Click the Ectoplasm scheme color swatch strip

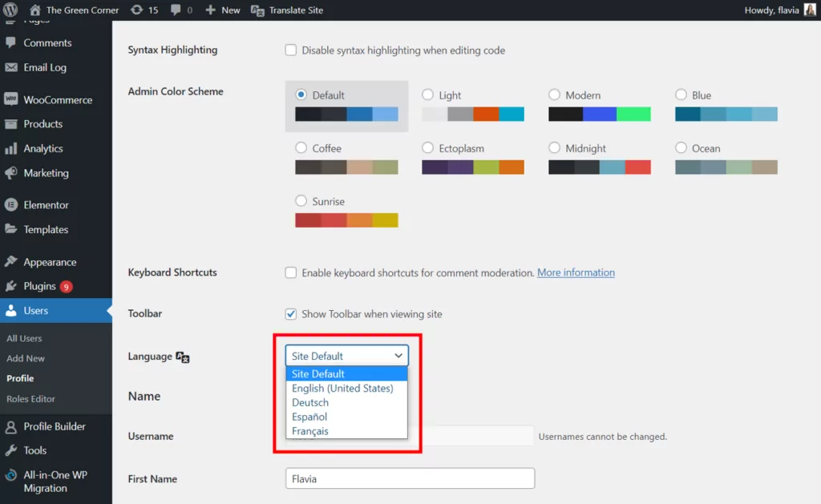[x=473, y=167]
